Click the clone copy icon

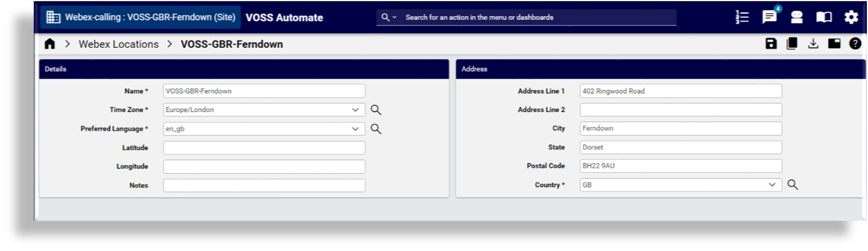791,44
